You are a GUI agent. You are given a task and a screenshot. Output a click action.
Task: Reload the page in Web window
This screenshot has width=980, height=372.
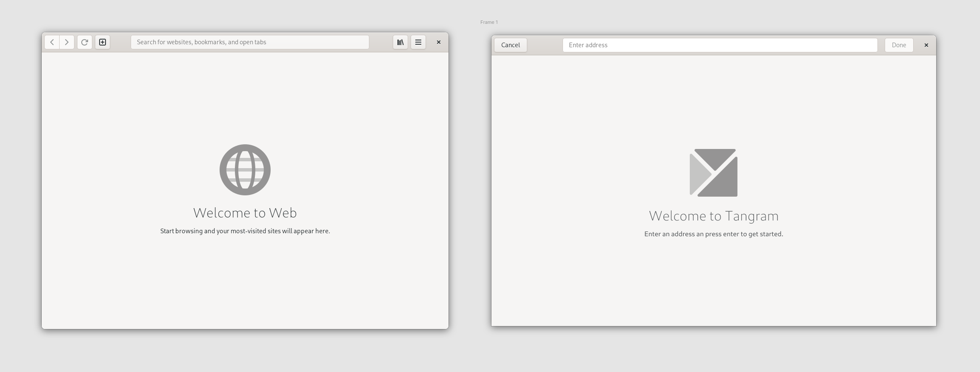85,42
